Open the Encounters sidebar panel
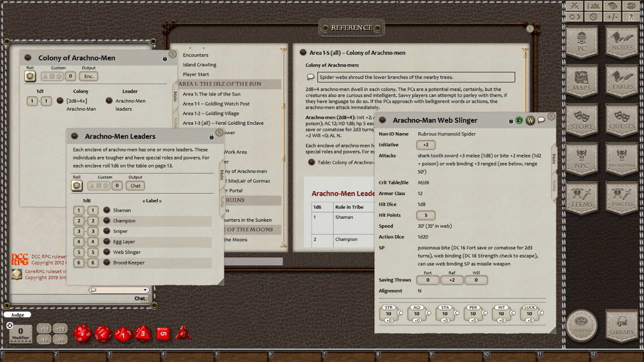The height and width of the screenshot is (362, 644). coord(622,158)
